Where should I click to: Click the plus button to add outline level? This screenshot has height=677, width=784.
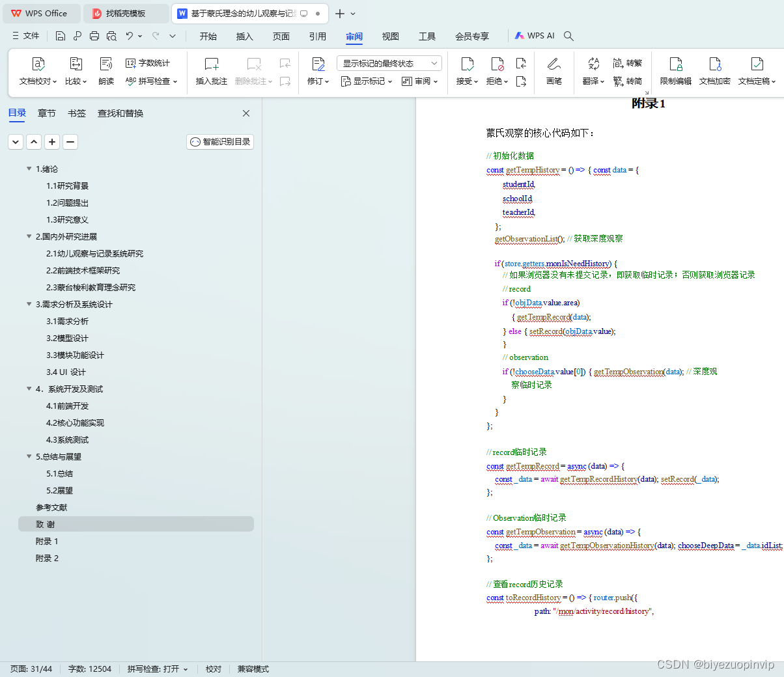click(x=53, y=141)
